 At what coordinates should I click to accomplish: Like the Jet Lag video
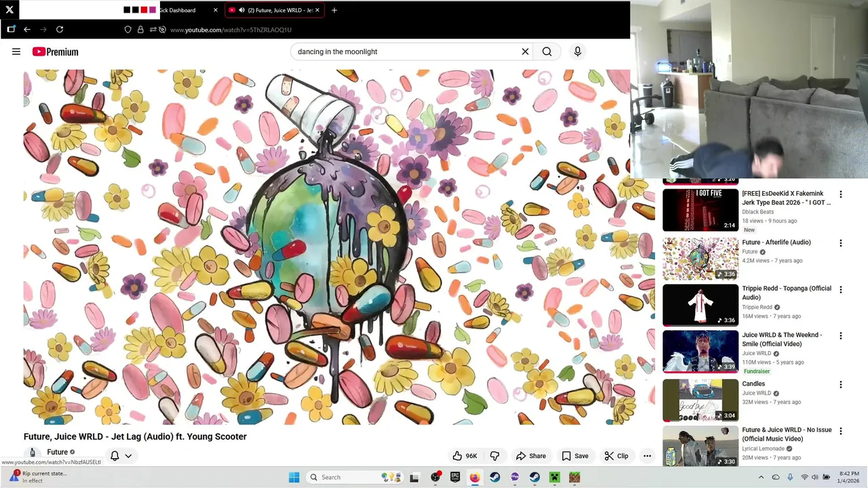pos(465,456)
